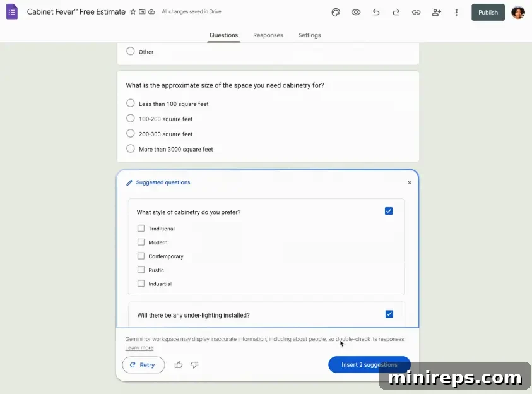Image resolution: width=532 pixels, height=394 pixels.
Task: Preview the form with eye icon
Action: [x=356, y=13]
